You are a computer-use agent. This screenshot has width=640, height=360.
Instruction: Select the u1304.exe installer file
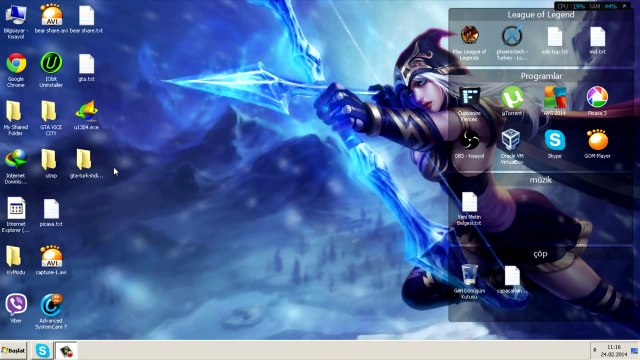tap(86, 115)
